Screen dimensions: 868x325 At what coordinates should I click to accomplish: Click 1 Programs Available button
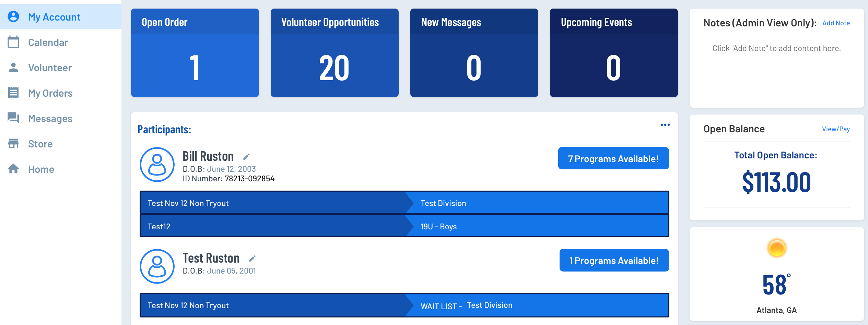pyautogui.click(x=614, y=260)
